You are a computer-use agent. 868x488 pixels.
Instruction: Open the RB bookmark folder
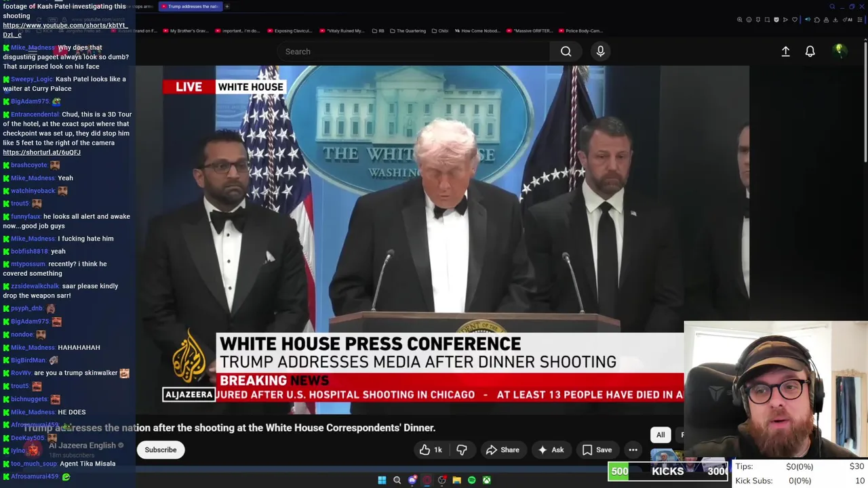[378, 30]
